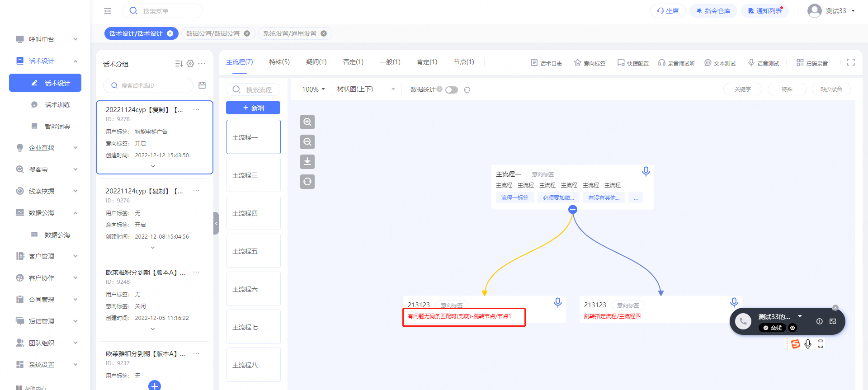Click the 新增 add flow button
868x390 pixels.
tap(253, 108)
